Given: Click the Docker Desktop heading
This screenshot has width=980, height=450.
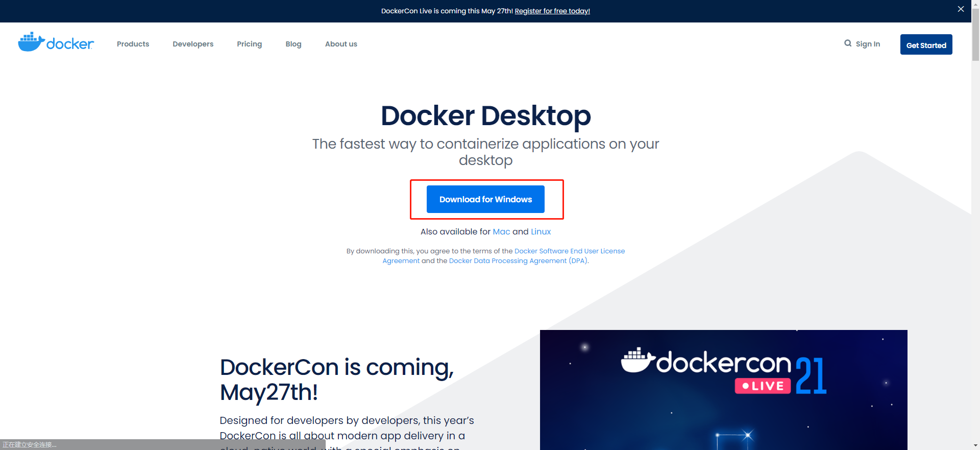Looking at the screenshot, I should tap(485, 115).
